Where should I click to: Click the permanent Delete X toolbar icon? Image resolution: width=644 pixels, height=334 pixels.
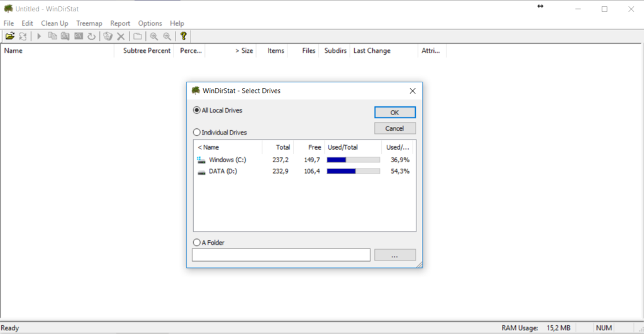[x=121, y=36]
